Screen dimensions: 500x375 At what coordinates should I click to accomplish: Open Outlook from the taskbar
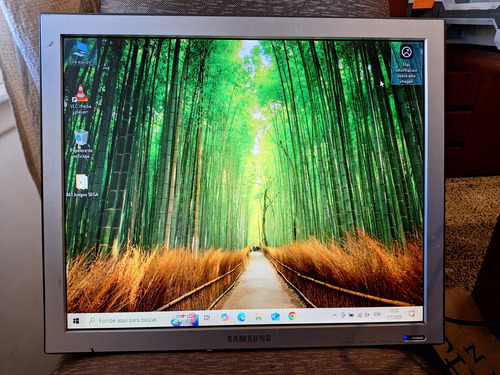pos(275,316)
